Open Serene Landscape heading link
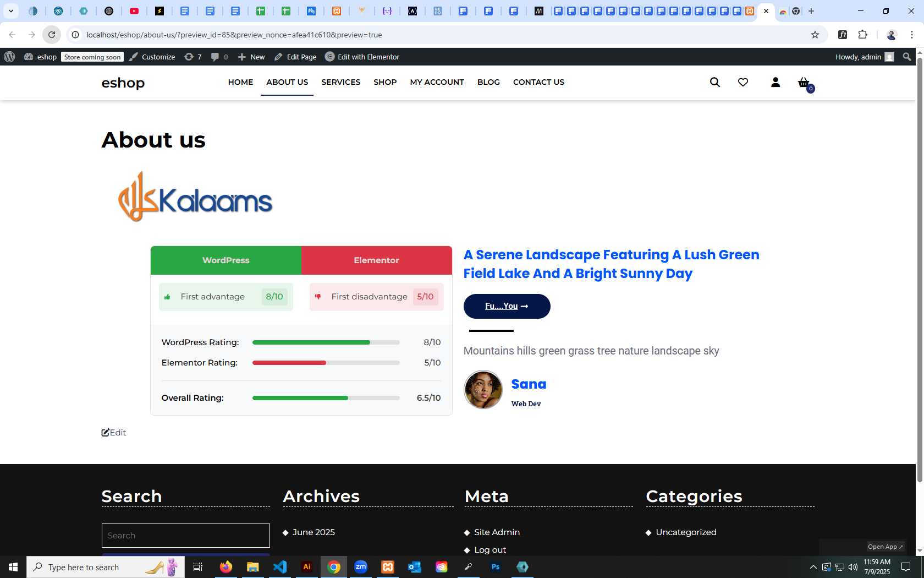924x578 pixels. click(611, 264)
